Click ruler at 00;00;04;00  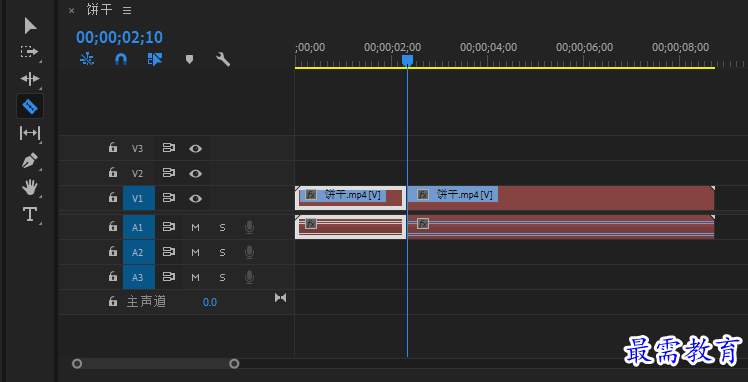click(488, 47)
